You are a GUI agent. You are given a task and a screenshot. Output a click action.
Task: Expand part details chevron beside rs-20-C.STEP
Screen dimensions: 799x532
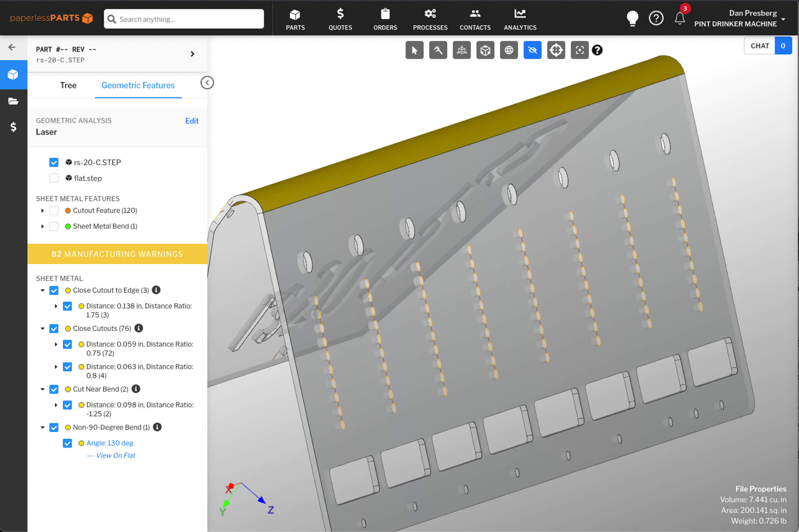click(x=192, y=54)
